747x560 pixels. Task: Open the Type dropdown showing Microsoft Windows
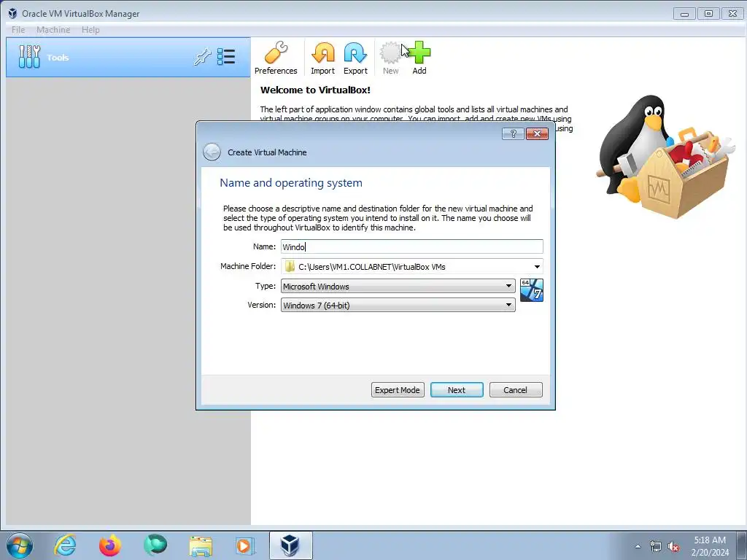(398, 286)
